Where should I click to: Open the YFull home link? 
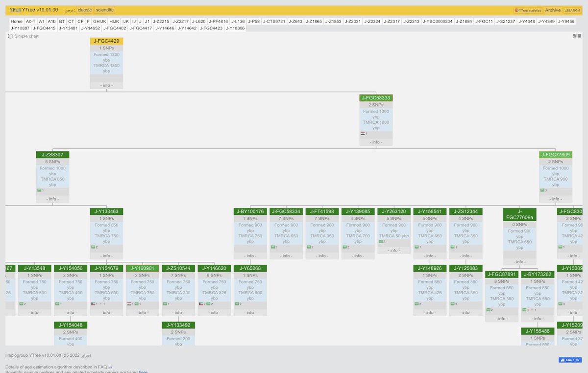click(x=15, y=10)
